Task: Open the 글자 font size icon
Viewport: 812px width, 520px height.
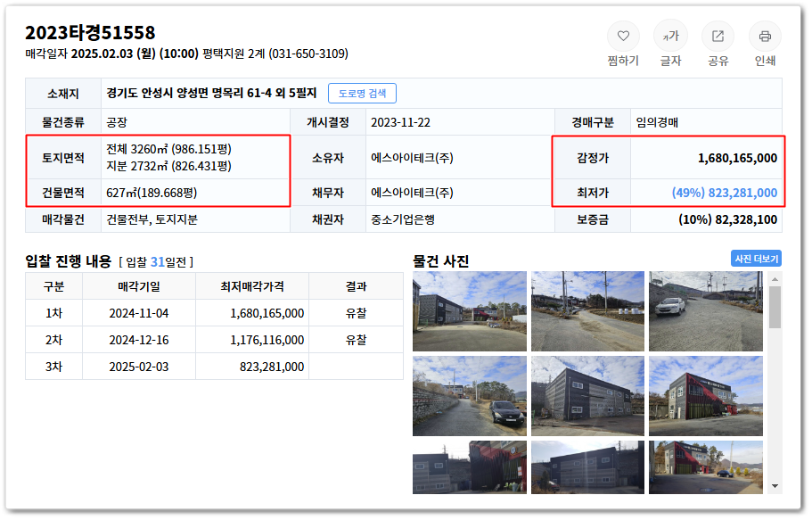Action: 670,37
